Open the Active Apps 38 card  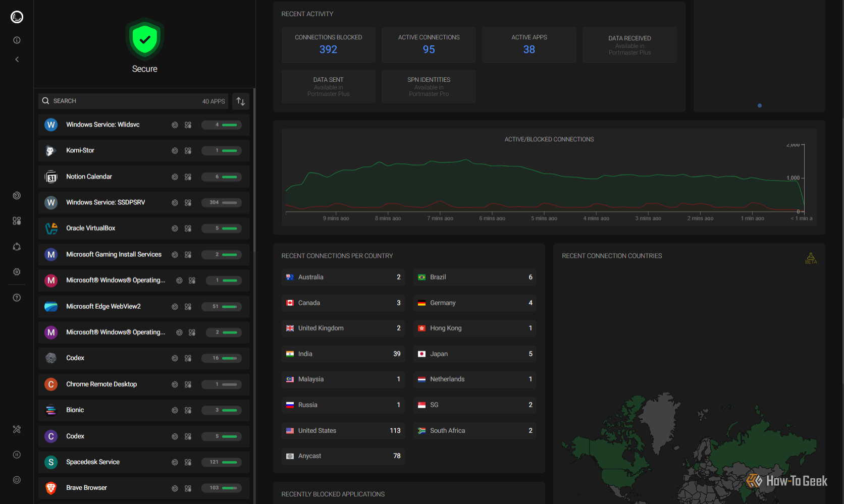click(x=529, y=45)
